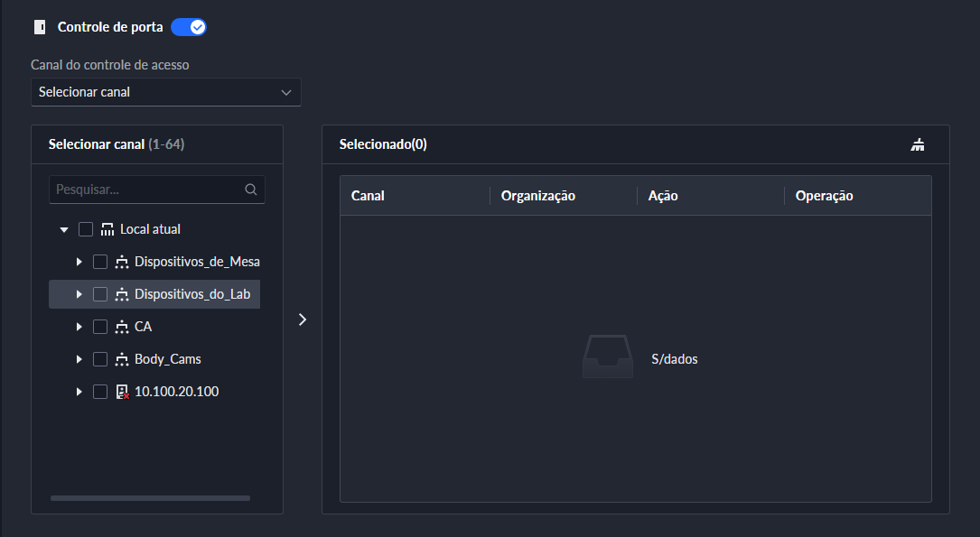The image size is (980, 537).
Task: Click the Canal column header
Action: 368,196
